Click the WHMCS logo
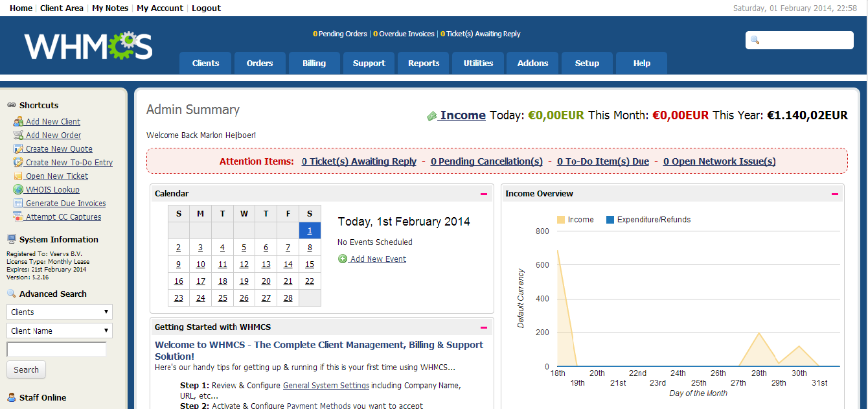 click(x=88, y=46)
